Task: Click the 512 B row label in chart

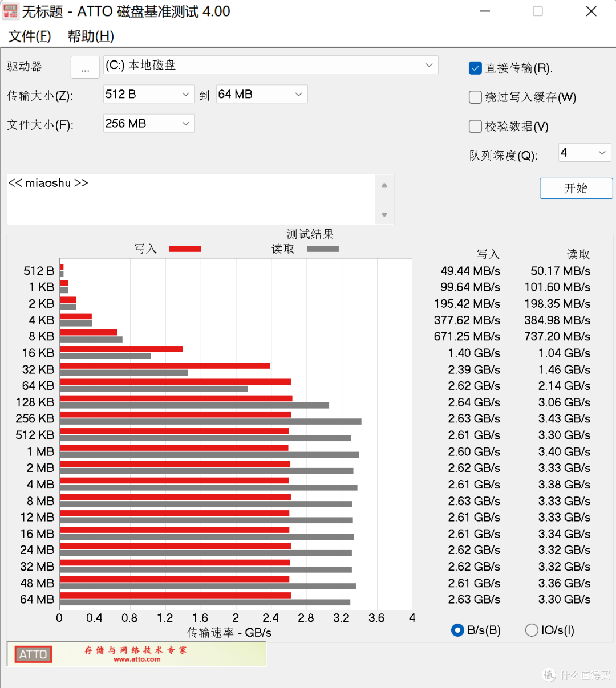Action: 39,271
